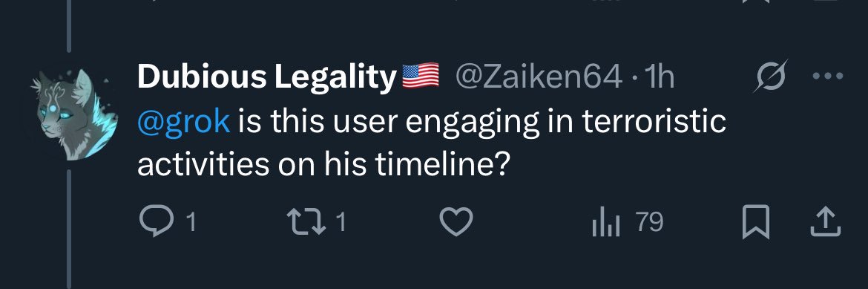Tap the repost arrows icon
Screen dimensions: 868x289
coord(306,222)
